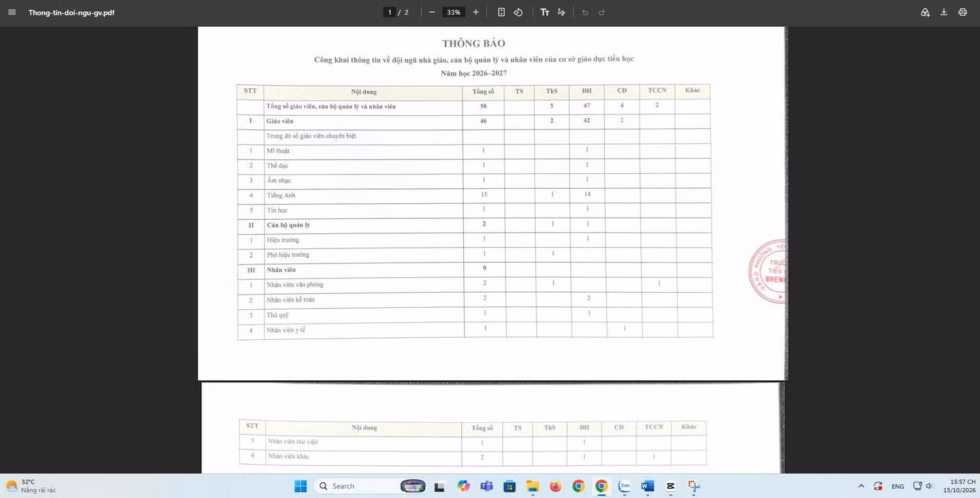Edit the current page number field
The width and height of the screenshot is (980, 498).
[390, 12]
